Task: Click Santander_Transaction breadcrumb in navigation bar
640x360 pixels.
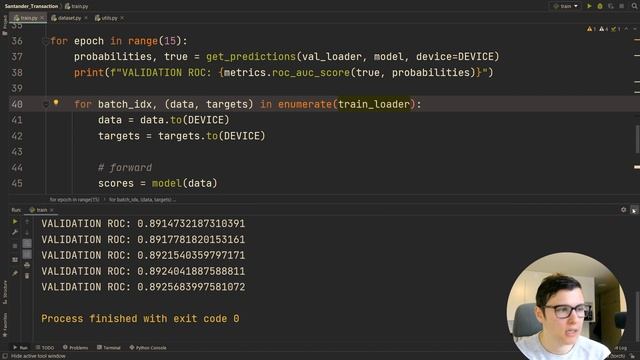Action: 31,6
